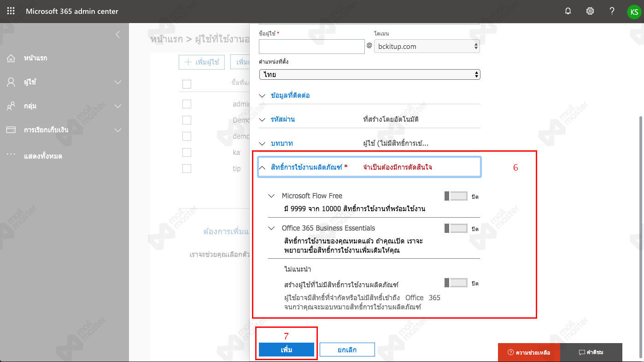Viewport: 644px width, 362px height.
Task: Open the app launcher waffle icon
Action: pos(11,11)
